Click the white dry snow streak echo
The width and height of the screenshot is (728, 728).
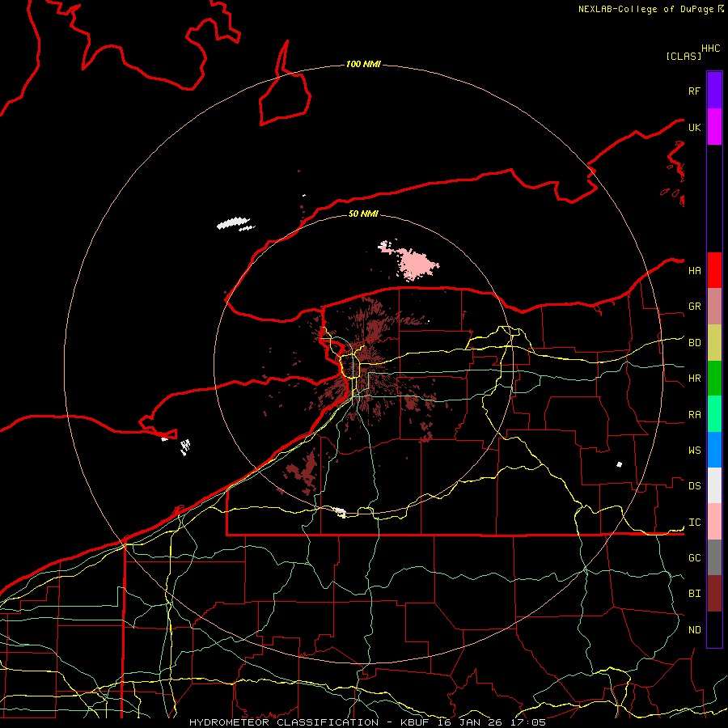234,223
